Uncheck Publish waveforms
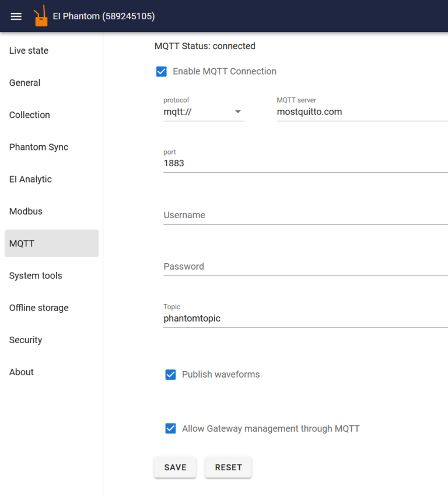448x496 pixels. click(170, 374)
